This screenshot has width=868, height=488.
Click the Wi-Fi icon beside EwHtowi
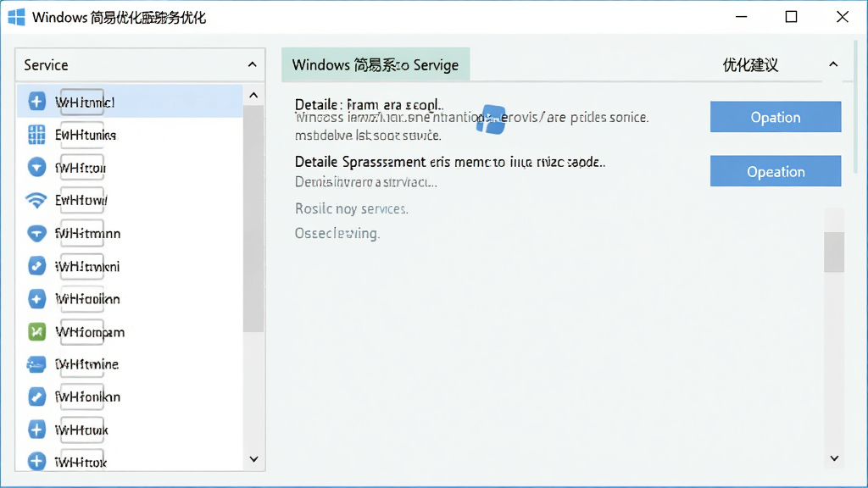tap(36, 200)
